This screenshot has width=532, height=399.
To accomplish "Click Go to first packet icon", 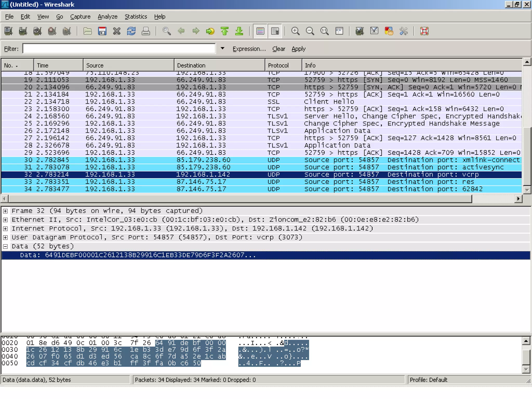I will 225,31.
